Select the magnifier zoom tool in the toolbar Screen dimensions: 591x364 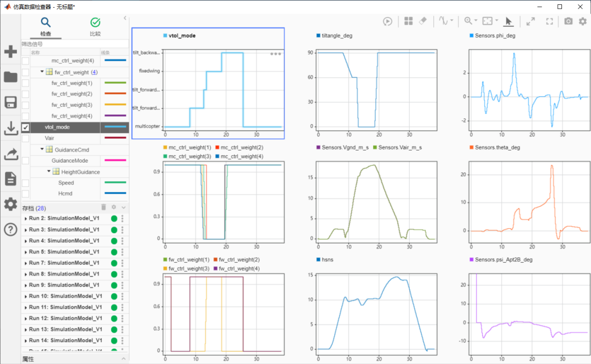click(468, 21)
